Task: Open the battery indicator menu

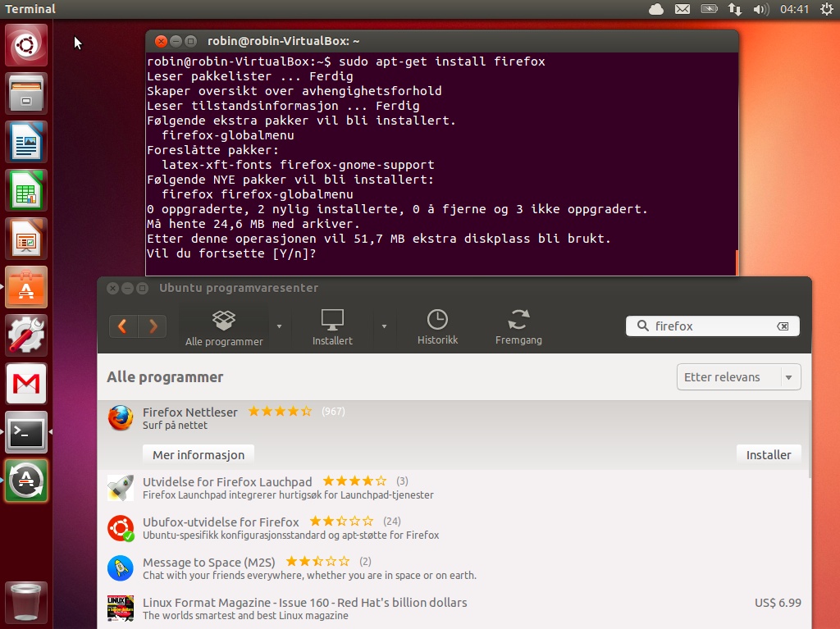Action: [710, 9]
